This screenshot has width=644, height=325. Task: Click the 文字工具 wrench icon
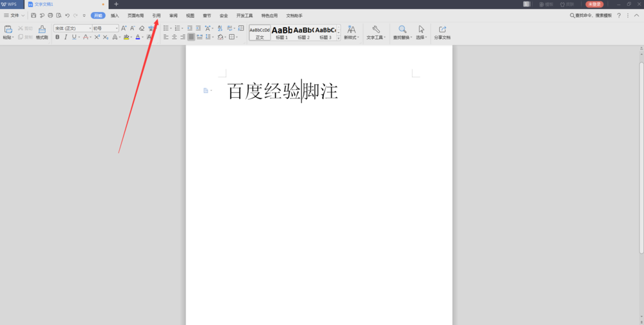tap(376, 30)
